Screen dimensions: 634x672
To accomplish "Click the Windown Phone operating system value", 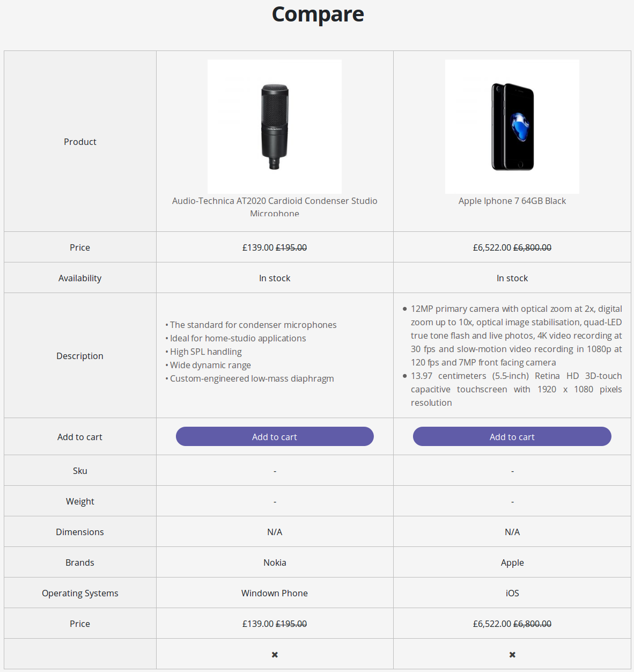I will tap(275, 593).
